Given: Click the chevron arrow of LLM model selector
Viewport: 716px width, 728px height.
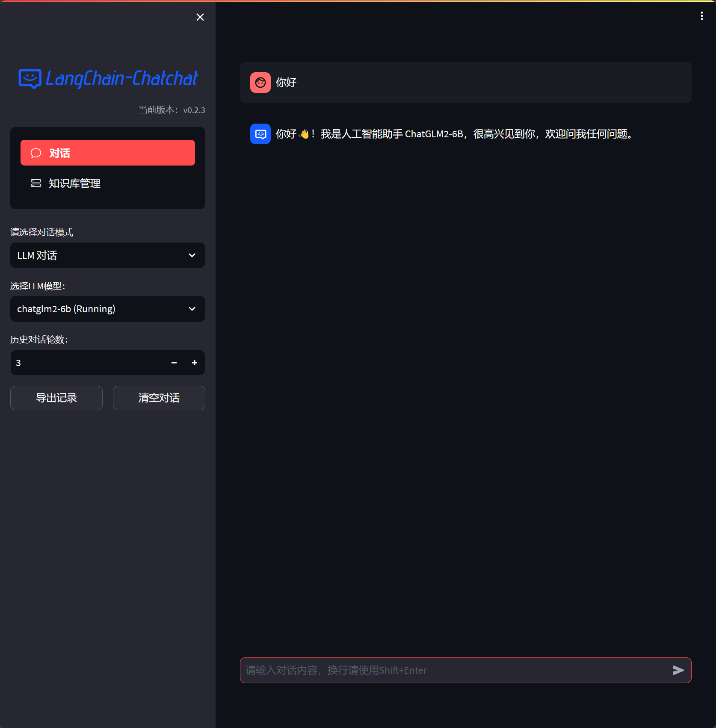Looking at the screenshot, I should pos(192,309).
